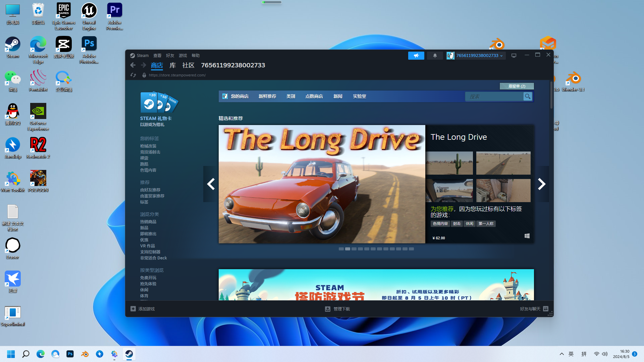This screenshot has width=644, height=362.
Task: Click the store search magnifier icon
Action: pyautogui.click(x=528, y=97)
